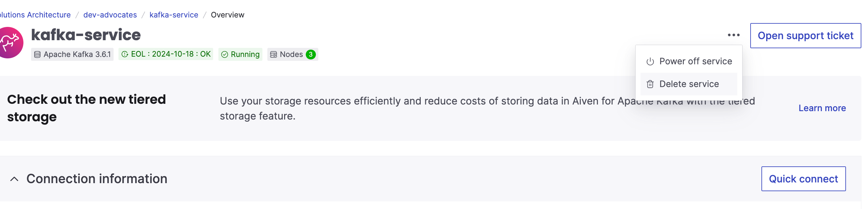Viewport: 868px width, 209px height.
Task: Navigate to the dev-advocates breadcrumb
Action: coord(110,15)
